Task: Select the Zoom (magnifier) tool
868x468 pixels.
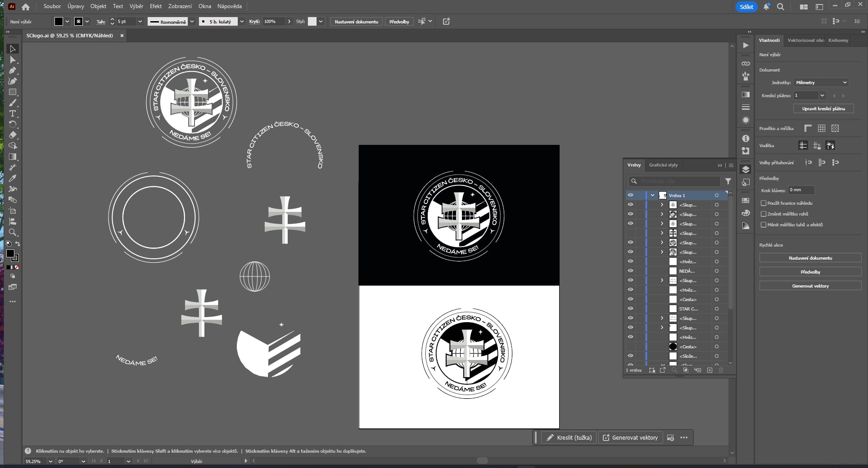Action: tap(13, 232)
